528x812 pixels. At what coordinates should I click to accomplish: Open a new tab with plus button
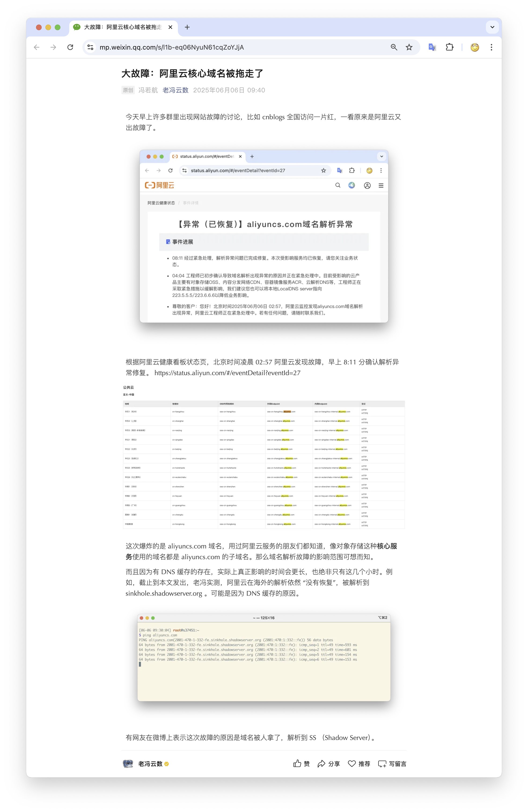[x=187, y=27]
